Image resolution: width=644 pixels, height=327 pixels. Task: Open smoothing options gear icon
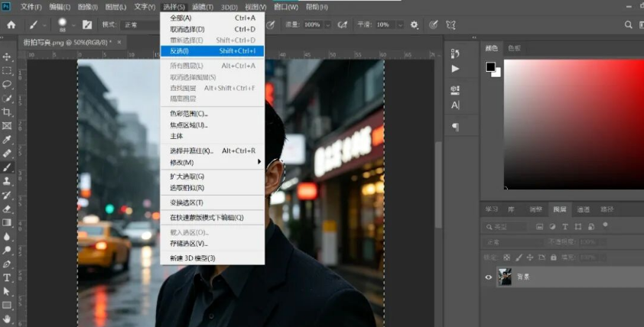pyautogui.click(x=414, y=24)
